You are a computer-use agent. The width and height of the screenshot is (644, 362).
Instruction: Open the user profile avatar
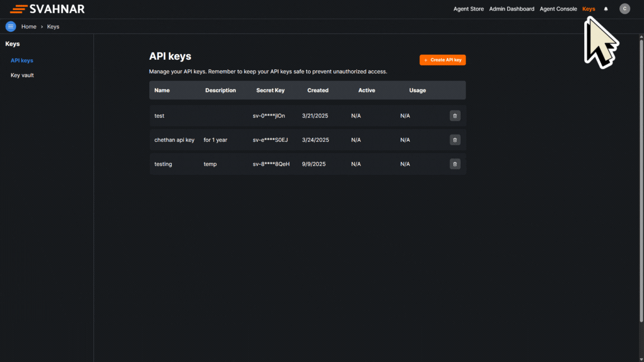(624, 9)
